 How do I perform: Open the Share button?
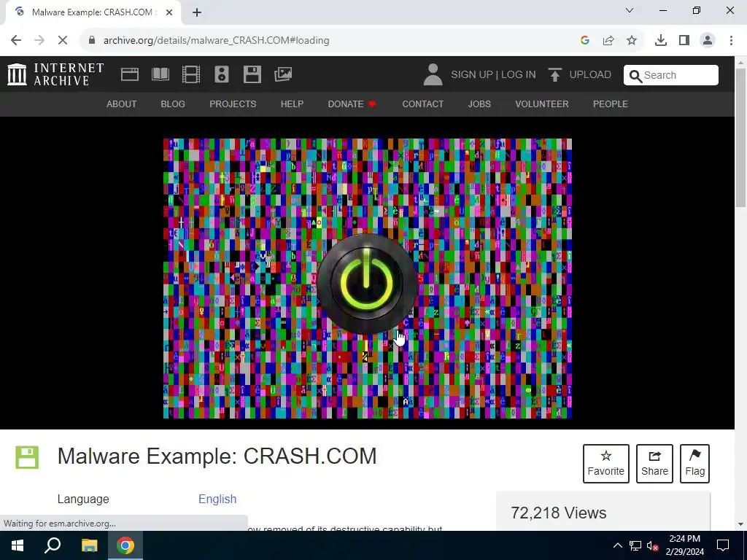tap(654, 463)
